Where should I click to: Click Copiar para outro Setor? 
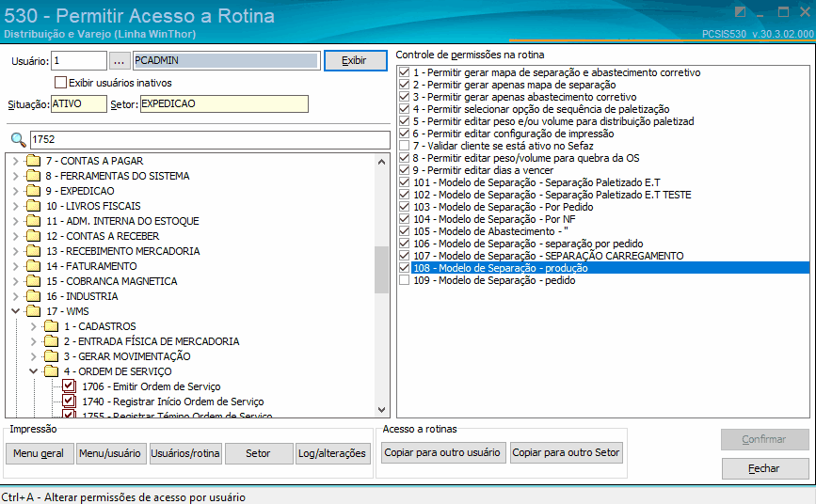click(567, 452)
